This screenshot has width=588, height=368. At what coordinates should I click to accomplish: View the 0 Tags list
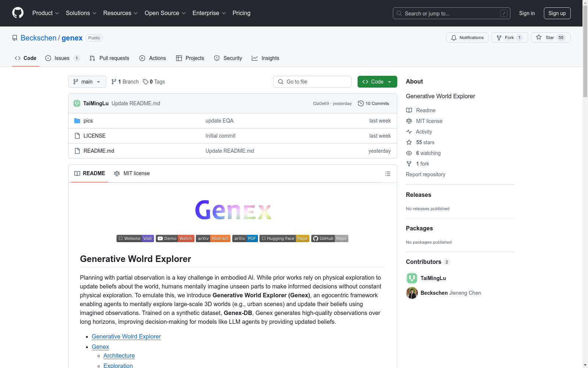[x=154, y=82]
